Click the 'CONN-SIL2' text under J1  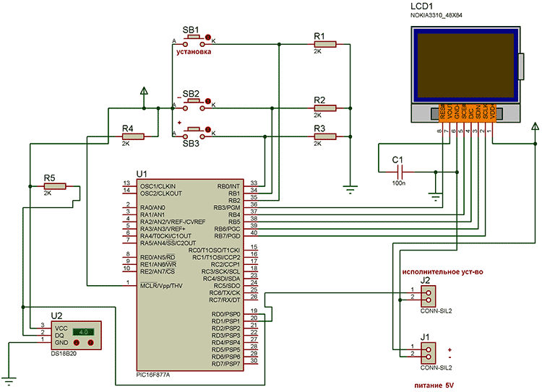click(x=436, y=368)
